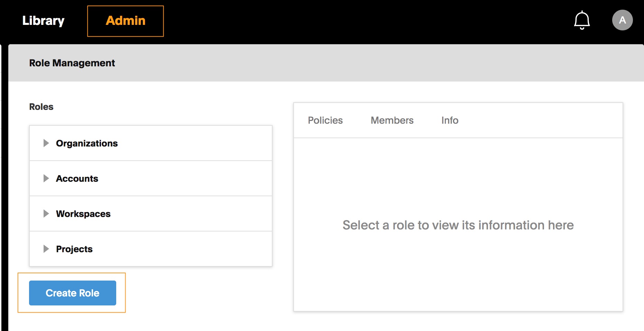The image size is (644, 331).
Task: Select the Workspaces row label
Action: coord(83,214)
